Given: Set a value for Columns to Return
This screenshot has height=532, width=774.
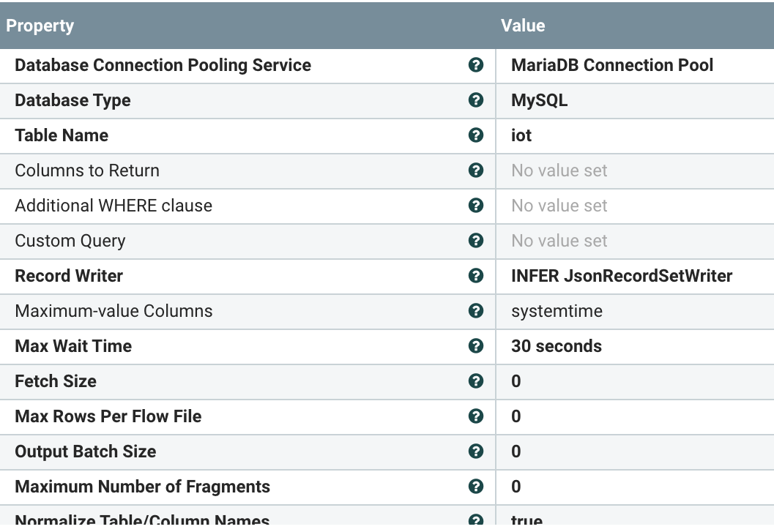Looking at the screenshot, I should (559, 171).
